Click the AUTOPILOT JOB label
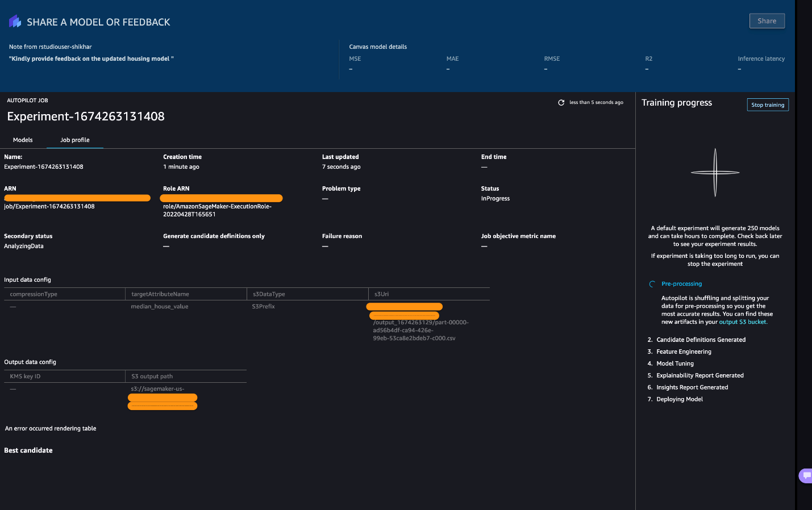This screenshot has width=812, height=510. pyautogui.click(x=27, y=101)
